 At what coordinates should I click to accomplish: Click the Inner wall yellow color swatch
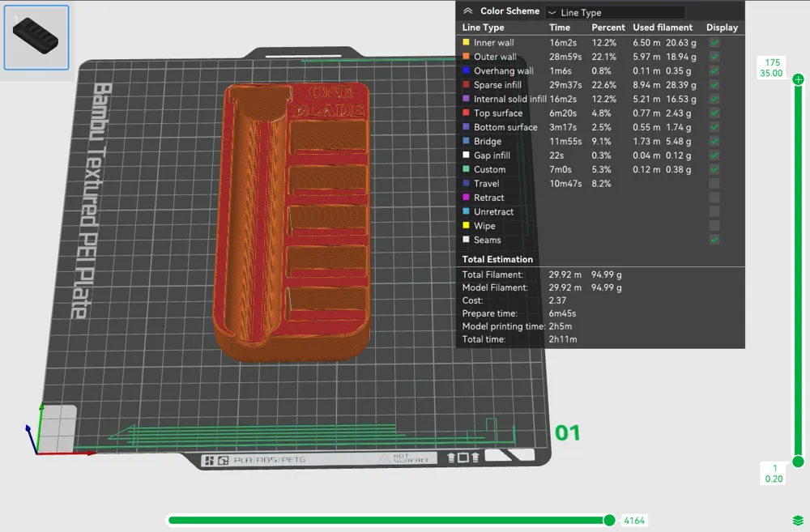click(x=466, y=42)
